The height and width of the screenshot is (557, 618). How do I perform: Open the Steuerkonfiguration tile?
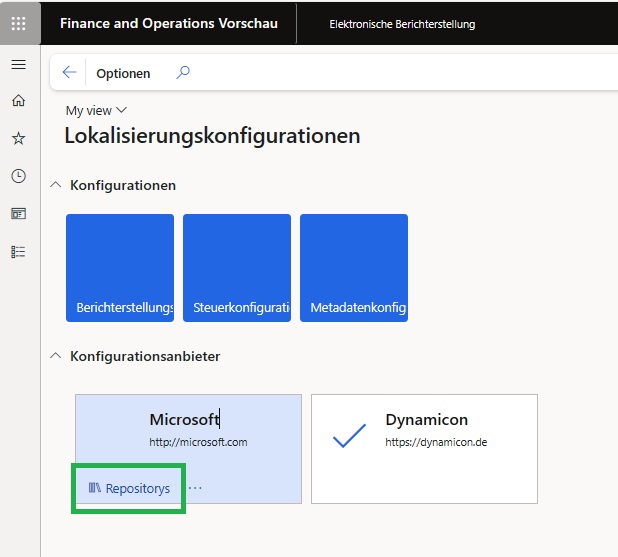tap(237, 268)
